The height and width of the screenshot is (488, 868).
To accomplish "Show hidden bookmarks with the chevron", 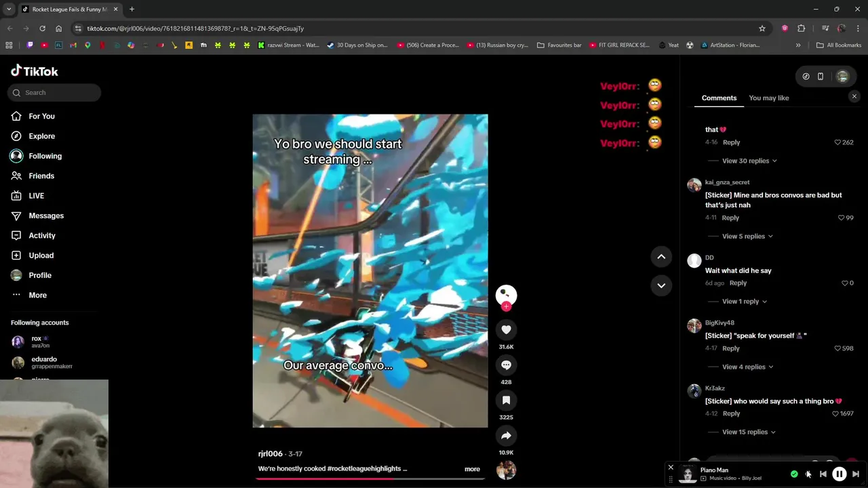I will [x=798, y=45].
